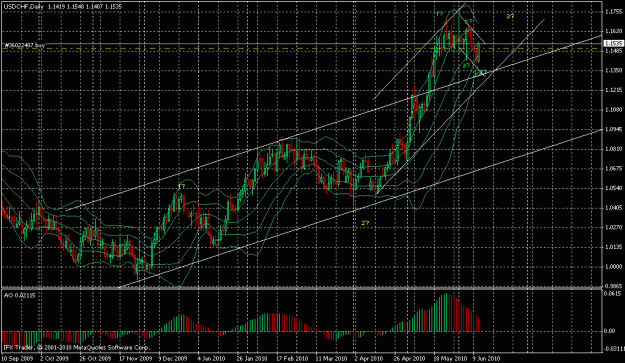625x363 pixels.
Task: Click the 1.0675 price axis label
Action: 613,169
